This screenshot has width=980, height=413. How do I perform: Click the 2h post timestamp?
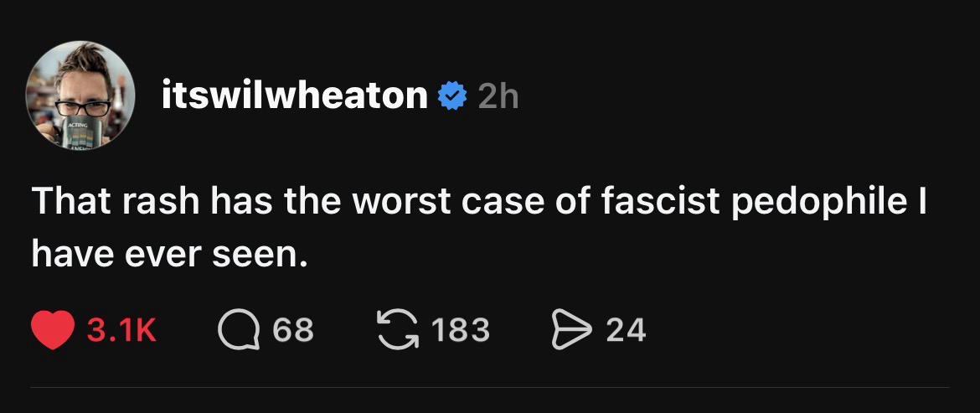tap(498, 99)
